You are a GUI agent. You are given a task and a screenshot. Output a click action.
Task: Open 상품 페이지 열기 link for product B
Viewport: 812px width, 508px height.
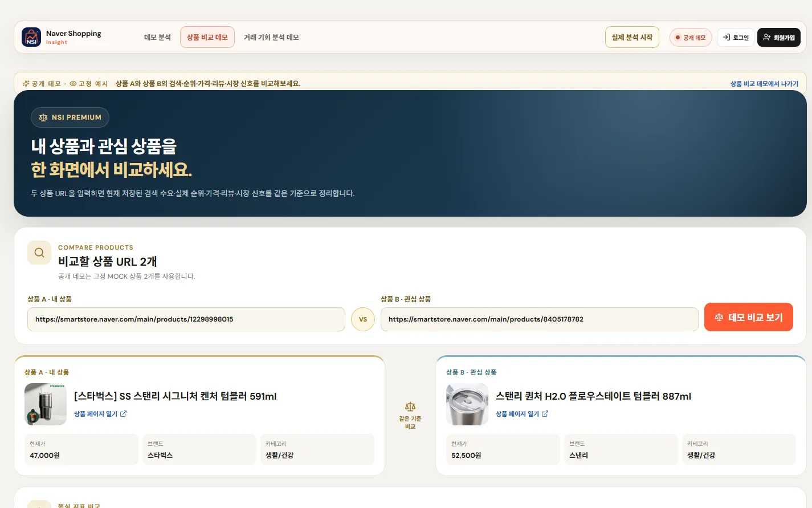(x=522, y=414)
